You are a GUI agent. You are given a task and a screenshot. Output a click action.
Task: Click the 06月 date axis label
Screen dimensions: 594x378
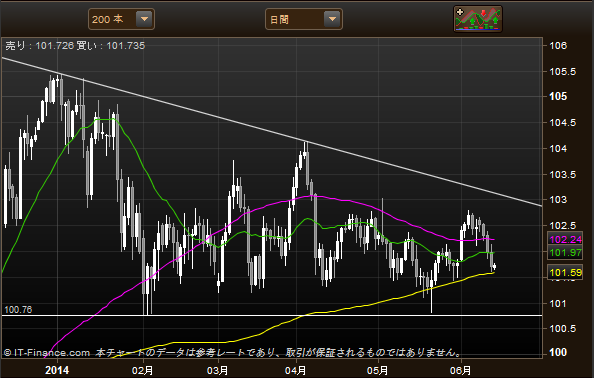[461, 370]
